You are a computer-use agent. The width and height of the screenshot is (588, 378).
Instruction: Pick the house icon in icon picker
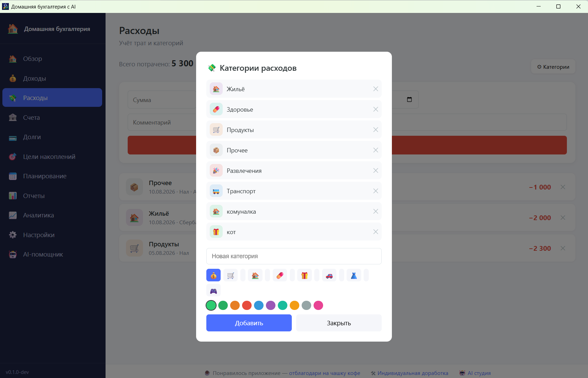click(255, 275)
